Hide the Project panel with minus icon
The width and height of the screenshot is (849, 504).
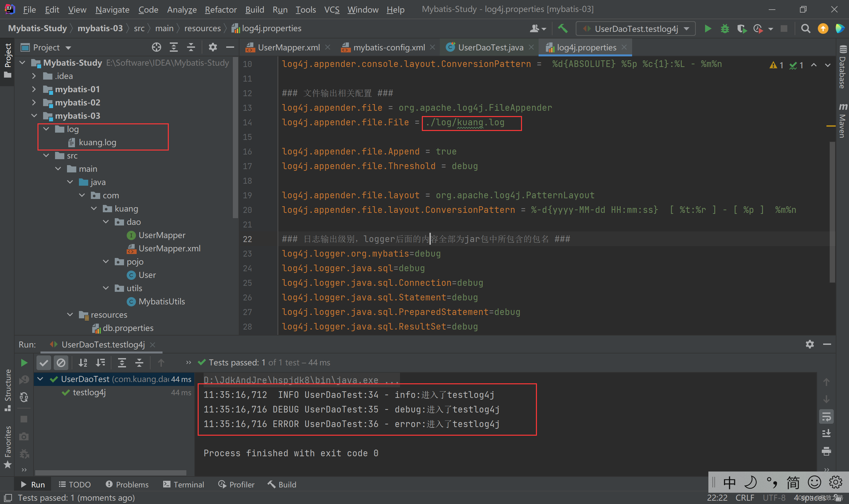tap(230, 47)
